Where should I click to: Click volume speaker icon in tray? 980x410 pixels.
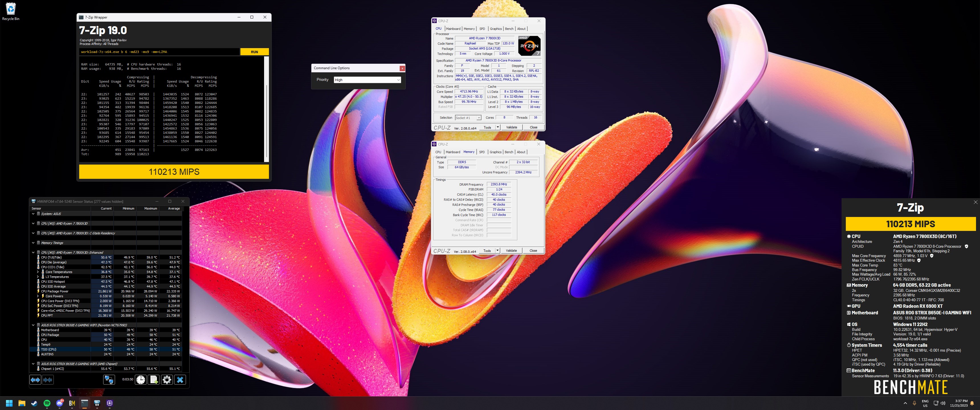[943, 403]
